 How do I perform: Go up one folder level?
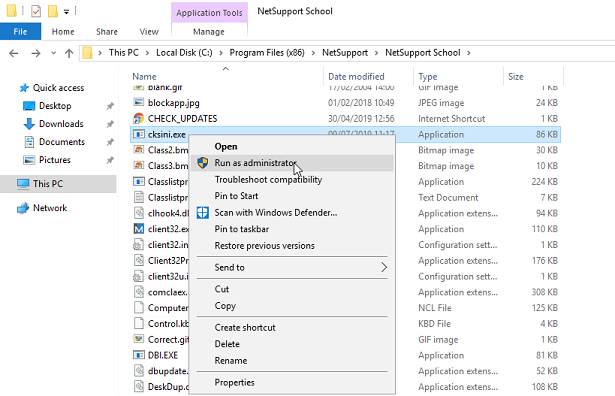tap(69, 53)
